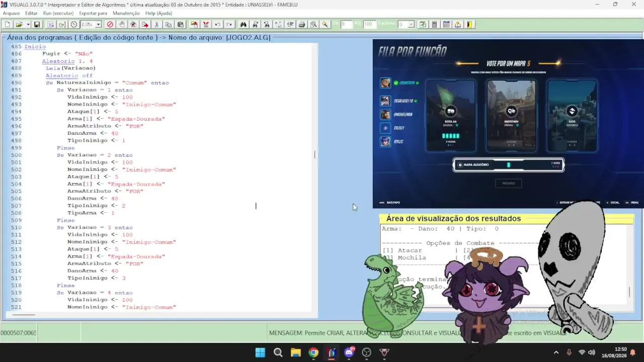The width and height of the screenshot is (644, 362).
Task: Open the Help (Ajuda) menu
Action: pyautogui.click(x=158, y=13)
